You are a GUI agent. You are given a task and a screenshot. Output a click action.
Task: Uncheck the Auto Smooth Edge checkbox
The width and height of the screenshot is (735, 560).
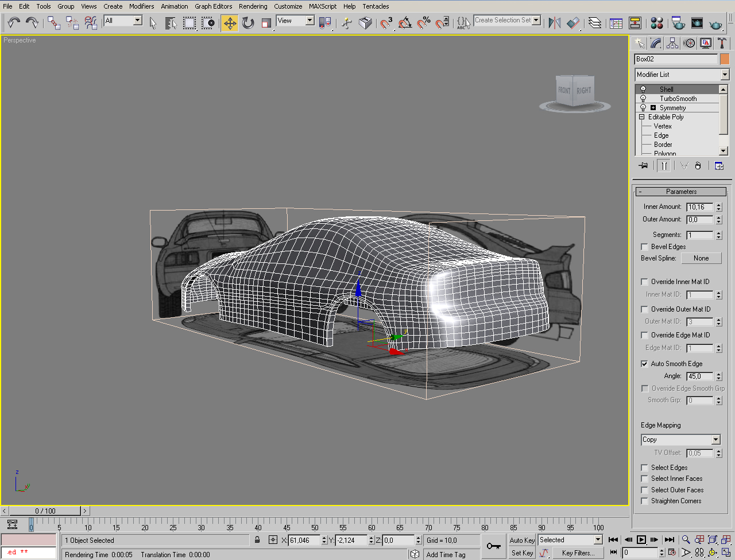click(644, 364)
